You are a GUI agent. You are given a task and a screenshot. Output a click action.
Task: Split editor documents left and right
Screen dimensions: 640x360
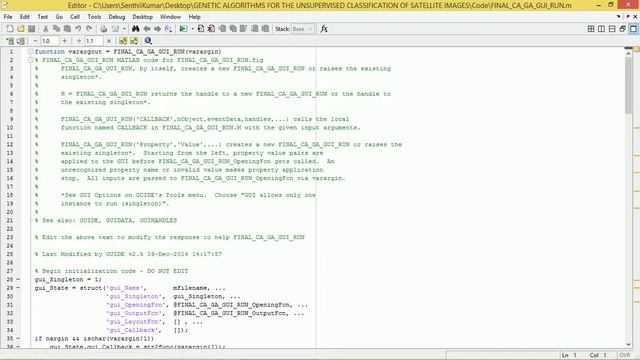[601, 29]
